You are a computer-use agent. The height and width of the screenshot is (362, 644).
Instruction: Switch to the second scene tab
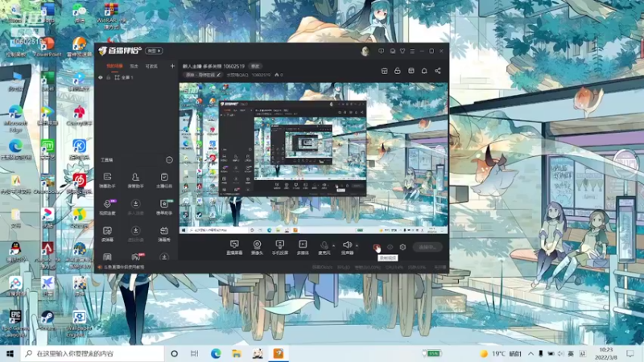tap(134, 66)
